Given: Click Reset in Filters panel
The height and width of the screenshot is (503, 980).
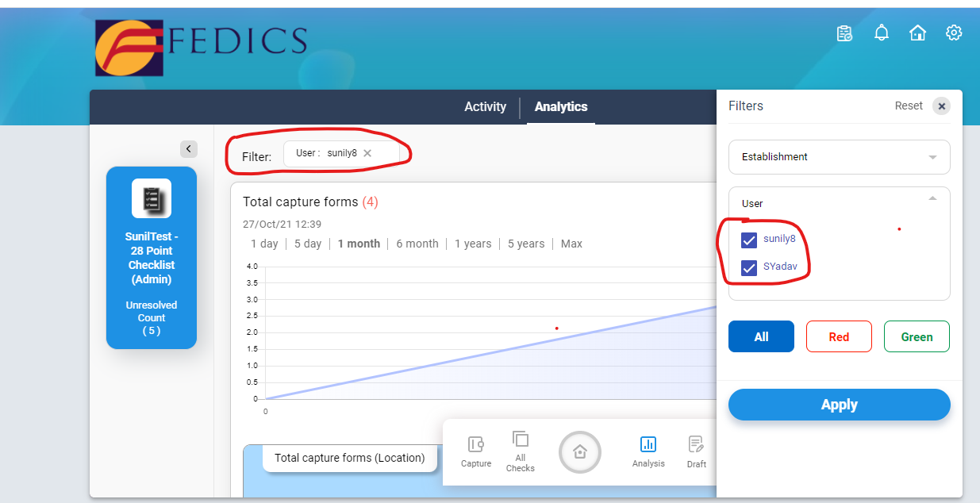Looking at the screenshot, I should pyautogui.click(x=909, y=106).
